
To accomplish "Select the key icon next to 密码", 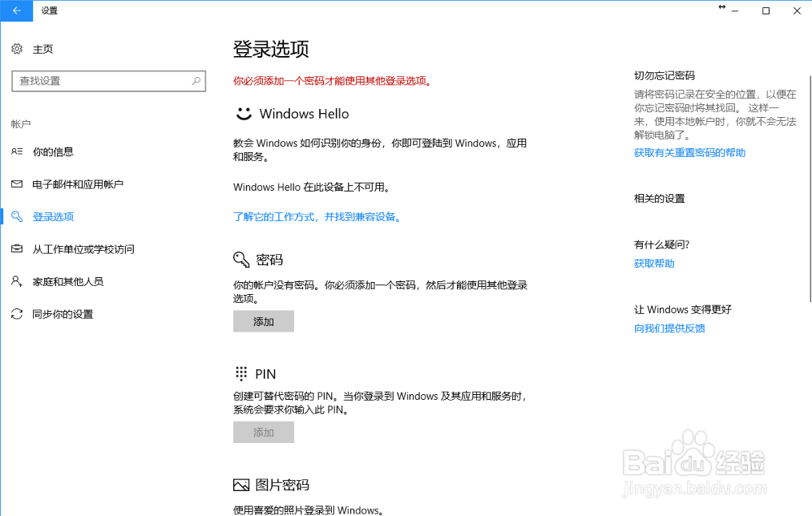I will tap(240, 259).
